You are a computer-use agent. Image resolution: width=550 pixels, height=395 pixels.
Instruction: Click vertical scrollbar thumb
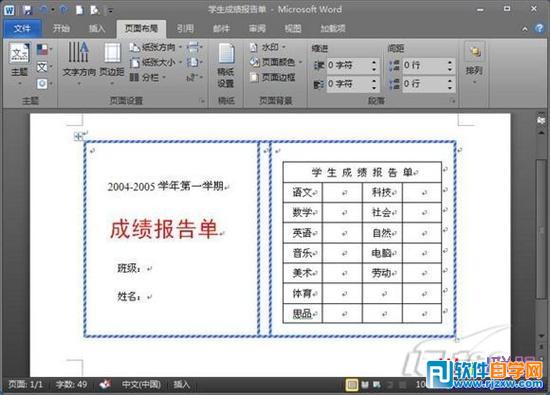(x=541, y=229)
